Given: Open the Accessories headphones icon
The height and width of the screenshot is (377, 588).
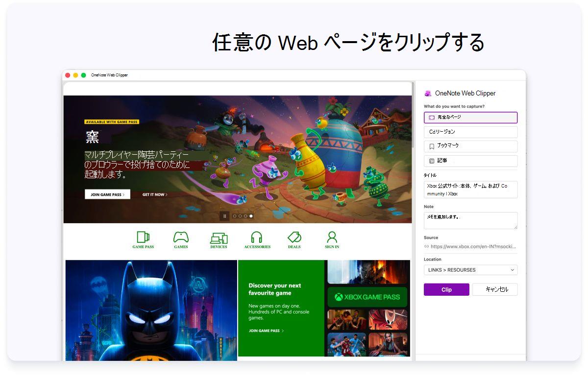Looking at the screenshot, I should click(256, 237).
